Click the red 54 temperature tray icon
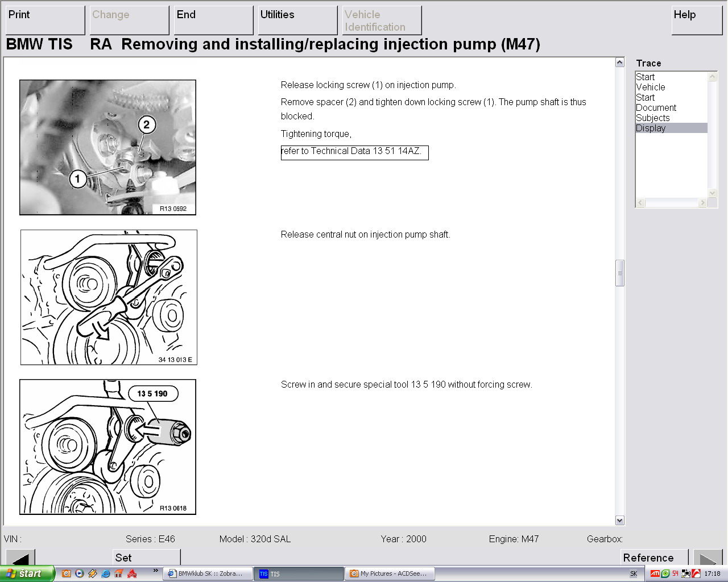The width and height of the screenshot is (728, 582). pos(675,573)
